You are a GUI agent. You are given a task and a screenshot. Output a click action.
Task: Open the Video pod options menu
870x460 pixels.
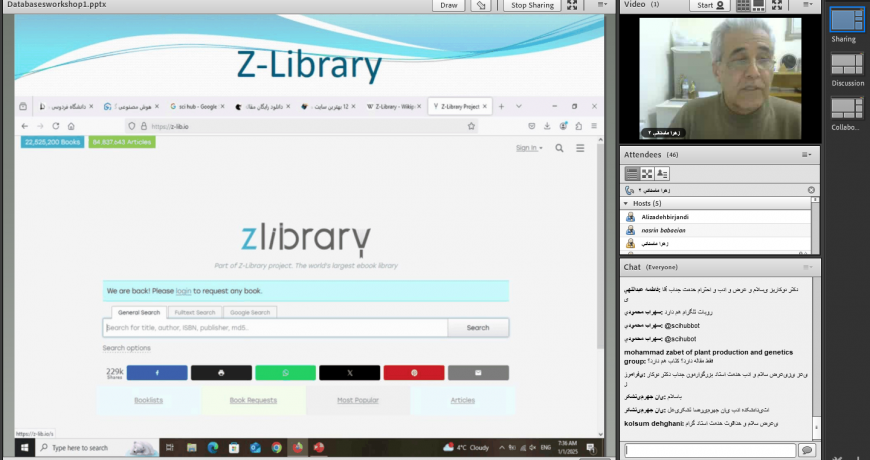808,4
